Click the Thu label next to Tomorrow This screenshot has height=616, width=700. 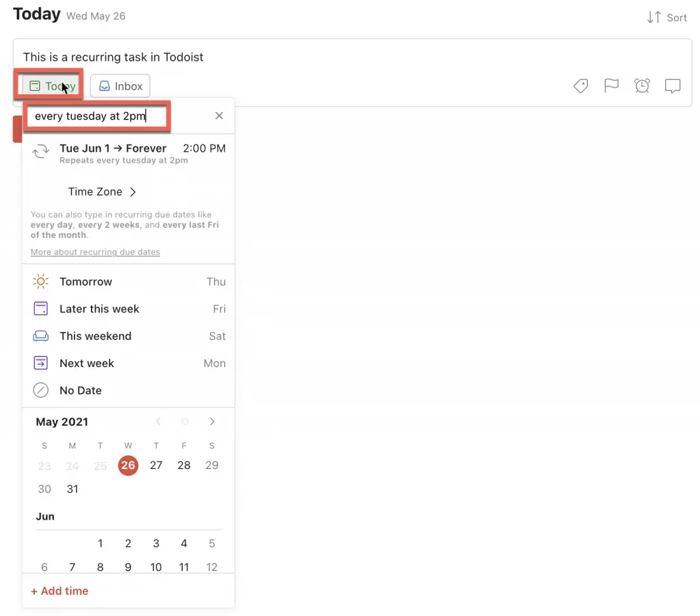pos(215,282)
